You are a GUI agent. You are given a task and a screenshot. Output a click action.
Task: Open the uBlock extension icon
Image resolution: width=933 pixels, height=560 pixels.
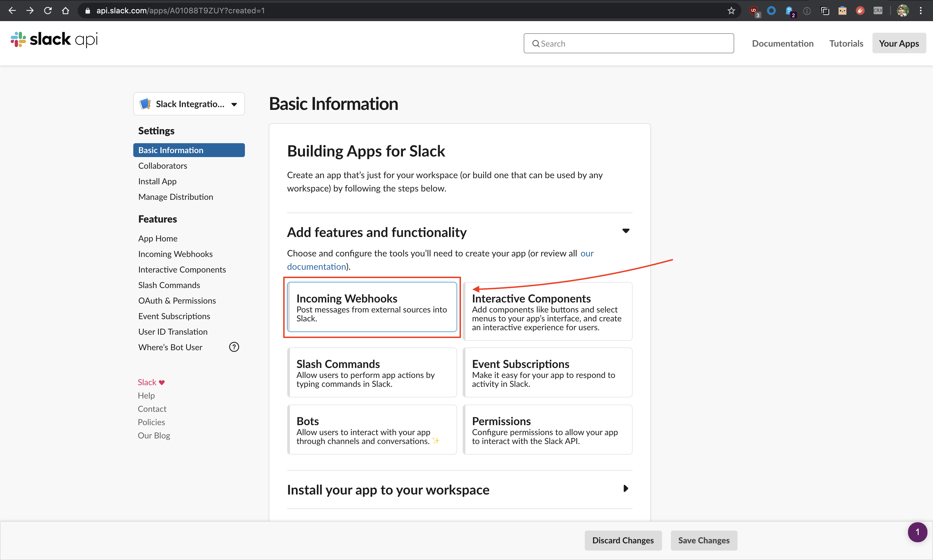[x=754, y=11]
